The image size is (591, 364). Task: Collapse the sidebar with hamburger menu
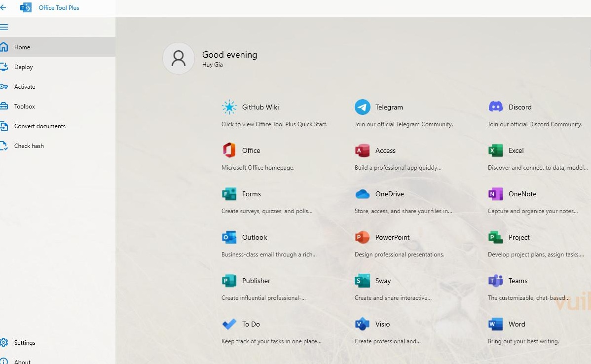(4, 27)
